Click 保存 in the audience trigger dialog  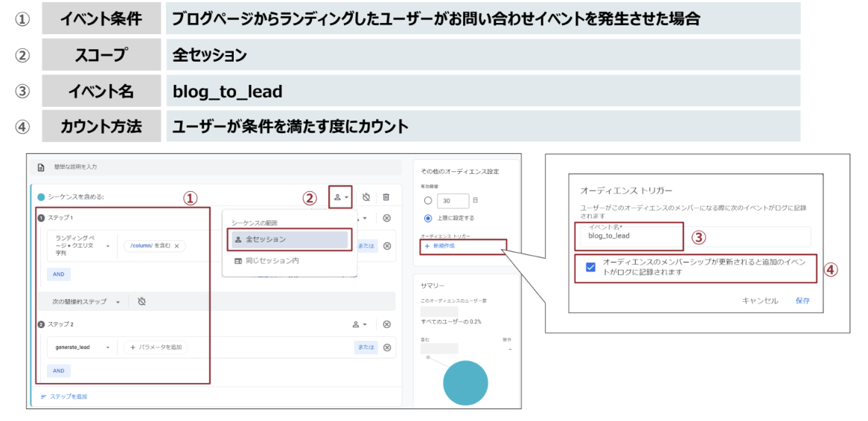point(802,301)
